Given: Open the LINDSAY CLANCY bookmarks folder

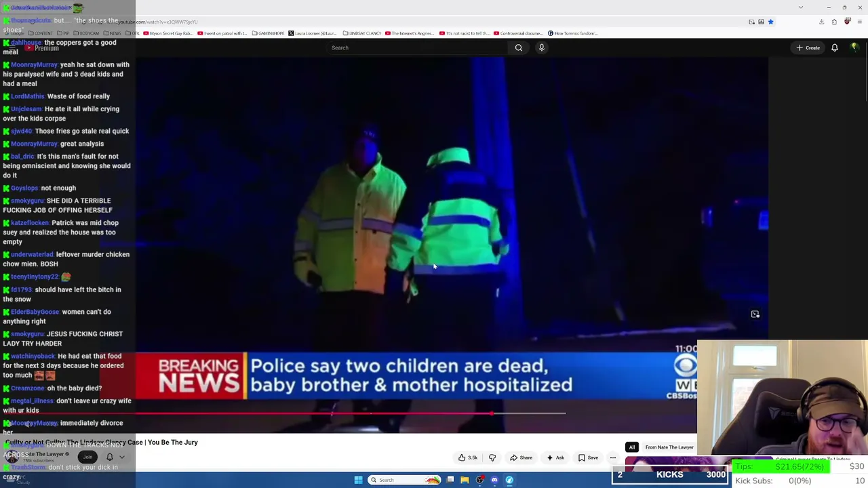Looking at the screenshot, I should pos(363,33).
